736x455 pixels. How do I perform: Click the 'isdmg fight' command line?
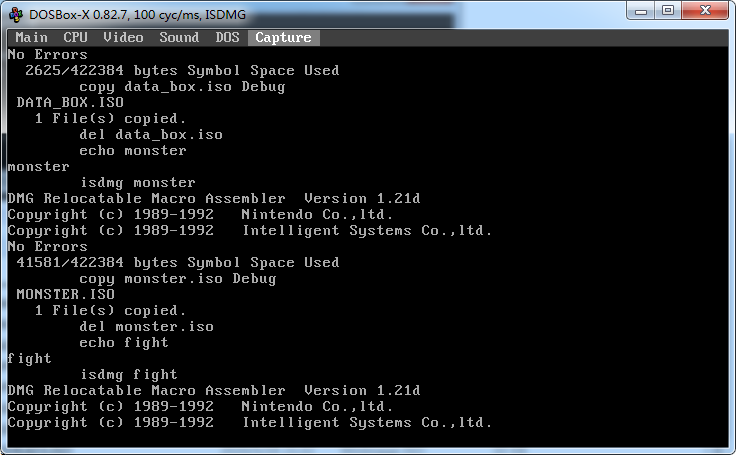(129, 375)
